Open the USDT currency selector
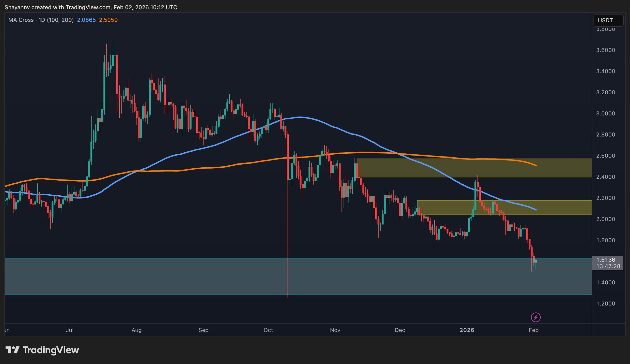Image resolution: width=630 pixels, height=364 pixels. [x=608, y=20]
